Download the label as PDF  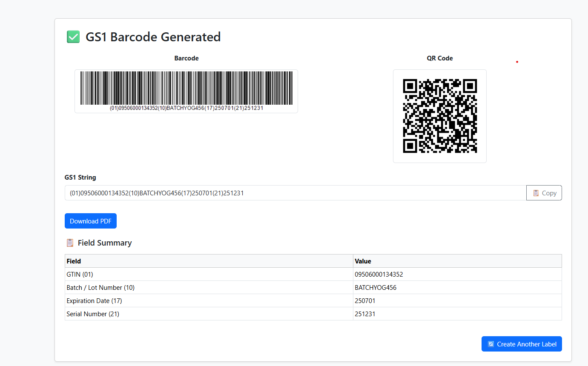(91, 221)
